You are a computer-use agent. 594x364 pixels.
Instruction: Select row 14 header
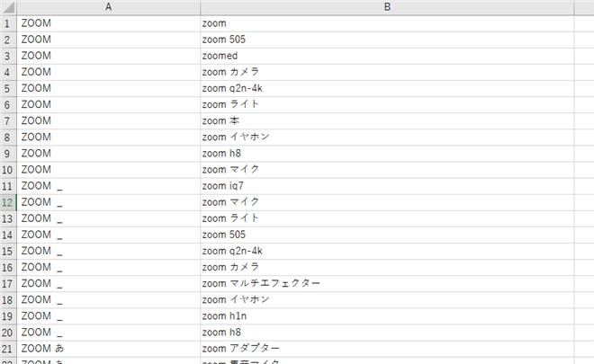pyautogui.click(x=8, y=235)
